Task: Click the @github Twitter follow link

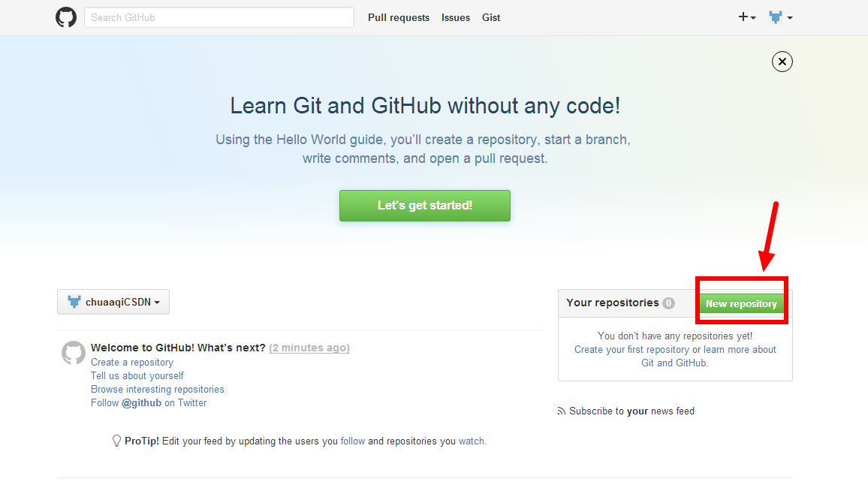Action: (x=141, y=403)
